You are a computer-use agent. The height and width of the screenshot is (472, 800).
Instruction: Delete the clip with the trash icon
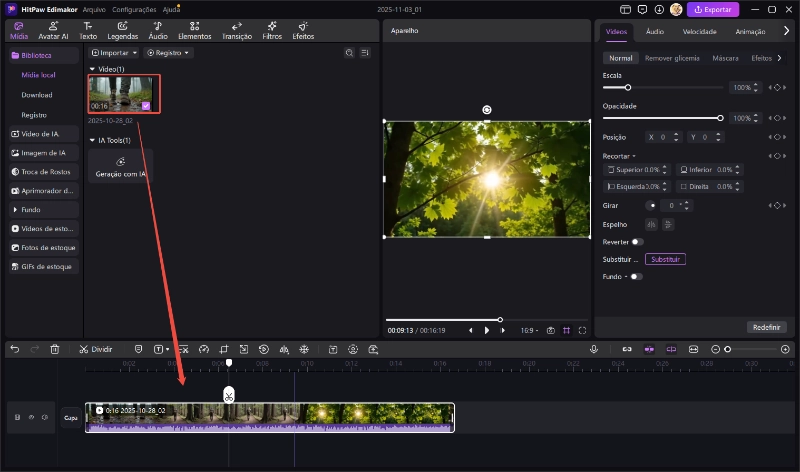[x=55, y=350]
